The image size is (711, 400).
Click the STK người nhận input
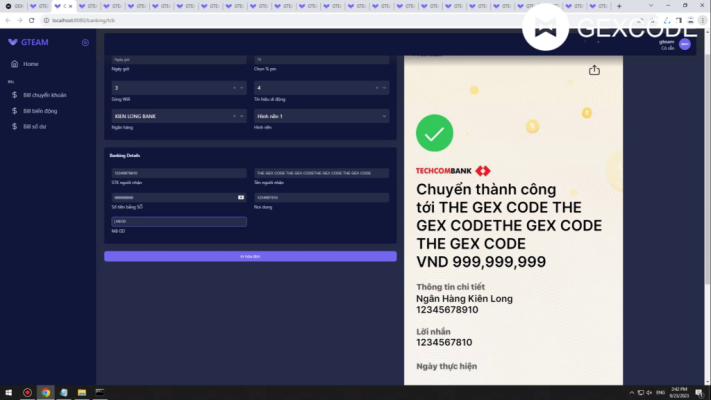click(x=179, y=173)
